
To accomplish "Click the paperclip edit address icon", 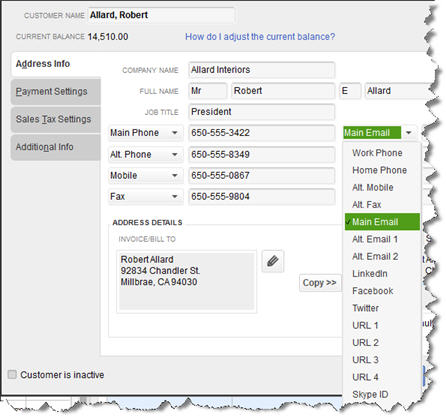I will 273,261.
